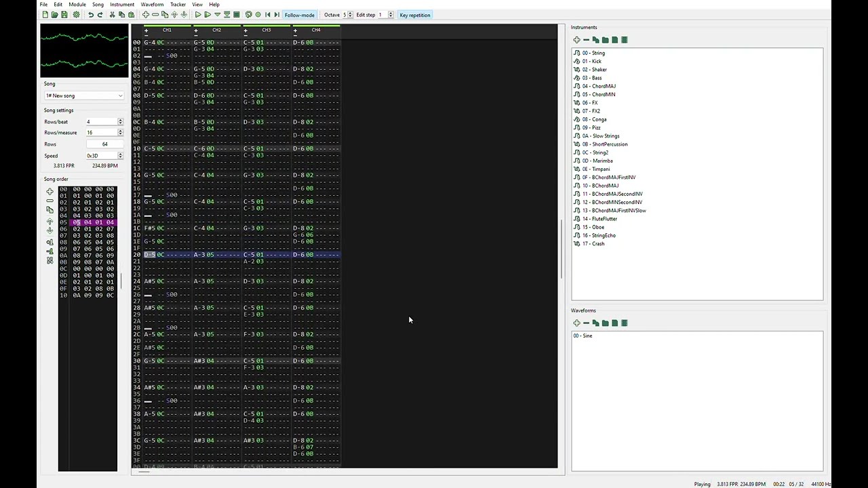Increase the Octave stepper
Screen dimensions: 868x488
pyautogui.click(x=351, y=14)
